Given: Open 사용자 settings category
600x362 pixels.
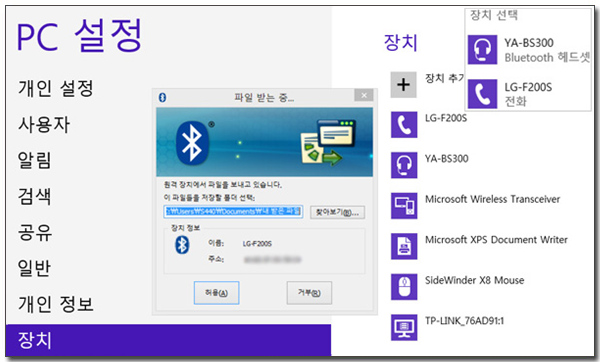Looking at the screenshot, I should point(44,124).
